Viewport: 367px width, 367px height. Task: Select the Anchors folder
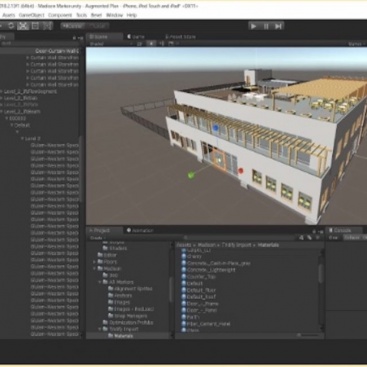pyautogui.click(x=120, y=295)
